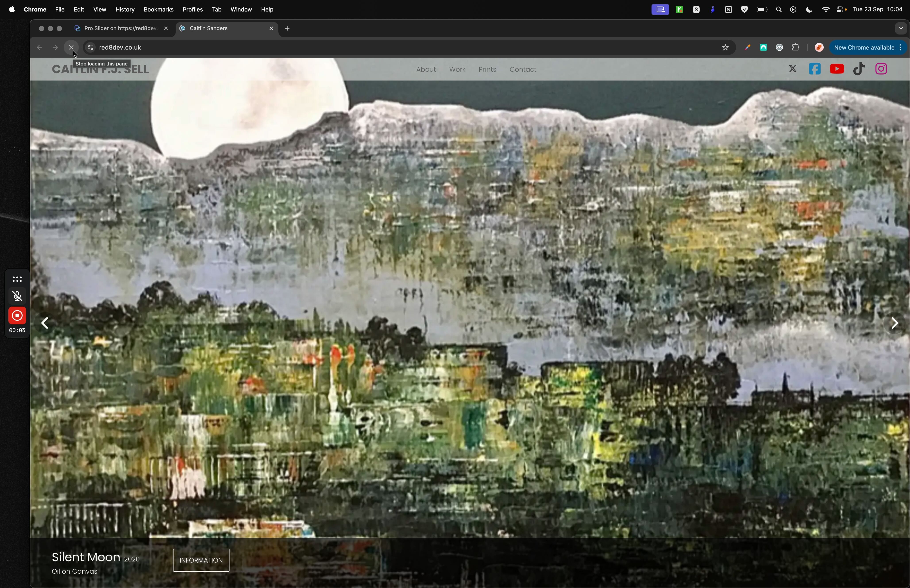The width and height of the screenshot is (910, 588).
Task: Open the X (Twitter) social link
Action: coord(793,69)
